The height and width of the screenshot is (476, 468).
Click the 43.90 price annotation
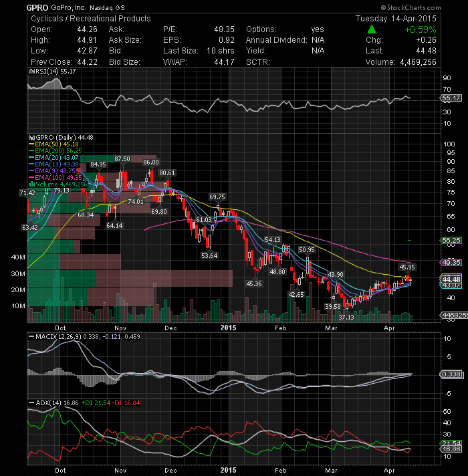[336, 275]
